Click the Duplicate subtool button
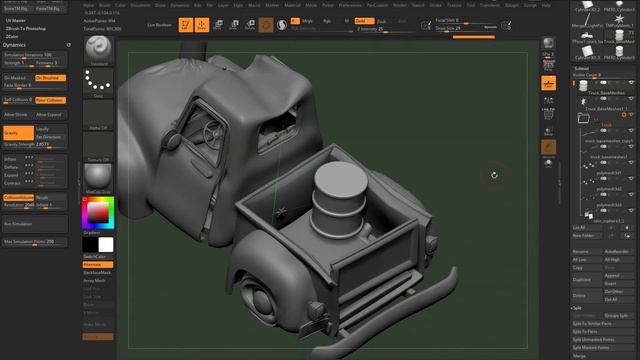640x360 pixels. pyautogui.click(x=587, y=280)
